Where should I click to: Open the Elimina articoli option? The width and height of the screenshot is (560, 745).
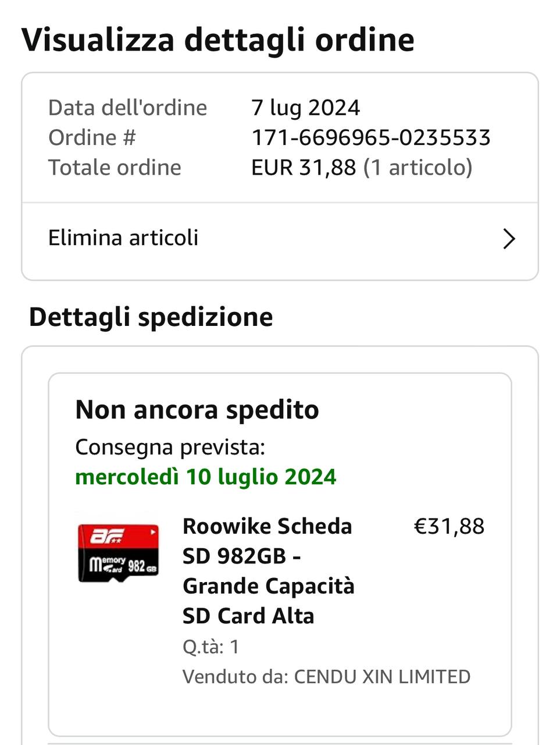(280, 239)
